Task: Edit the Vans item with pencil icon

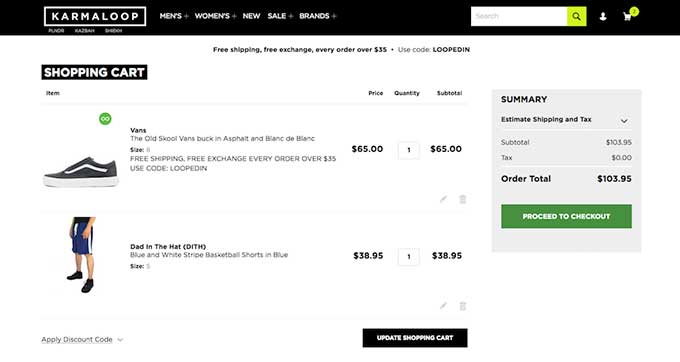Action: [x=443, y=199]
